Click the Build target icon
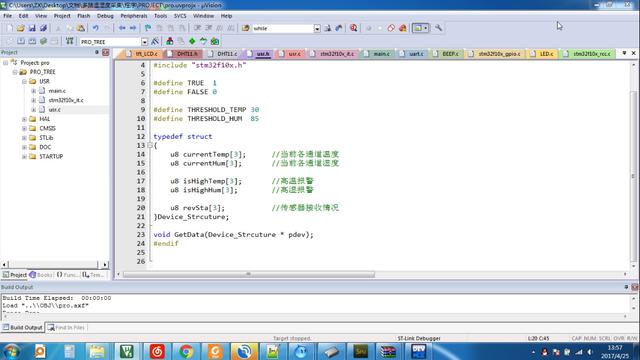 pos(21,41)
